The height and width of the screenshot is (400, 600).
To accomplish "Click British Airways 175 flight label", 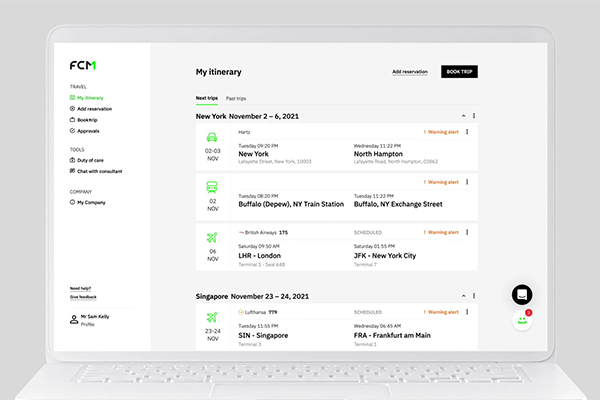I will pos(263,233).
